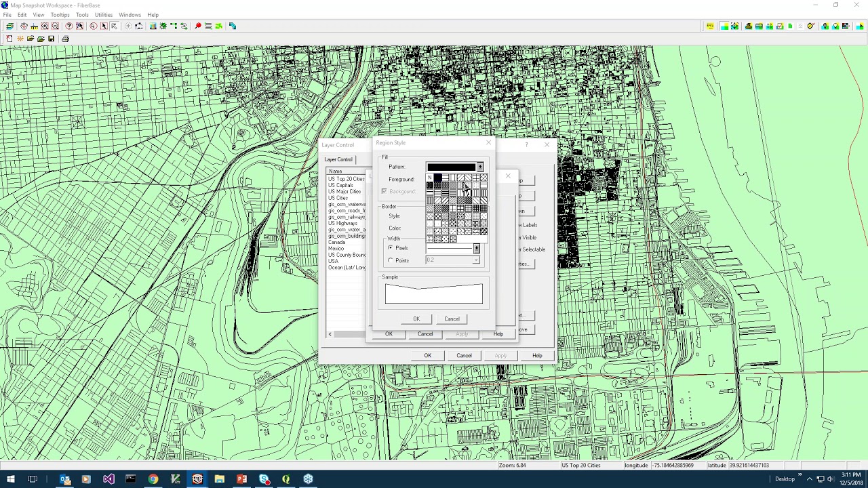Open the Utilities menu

(104, 15)
